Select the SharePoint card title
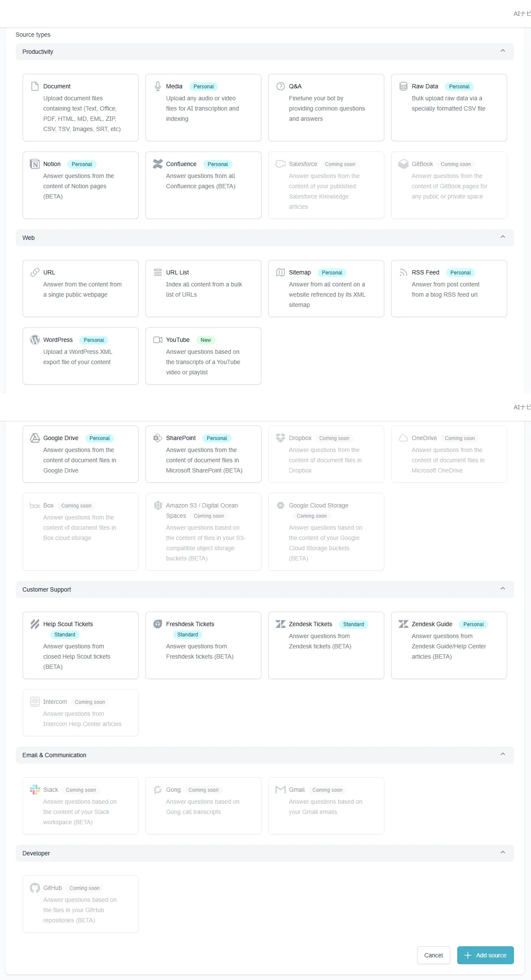Image resolution: width=531 pixels, height=980 pixels. pyautogui.click(x=181, y=438)
